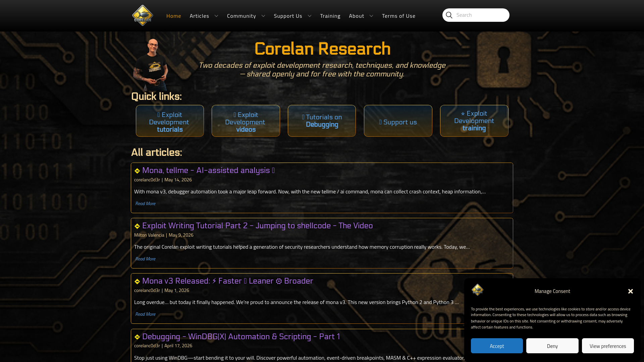The height and width of the screenshot is (362, 644).
Task: Open the Support us quick link
Action: click(x=398, y=121)
